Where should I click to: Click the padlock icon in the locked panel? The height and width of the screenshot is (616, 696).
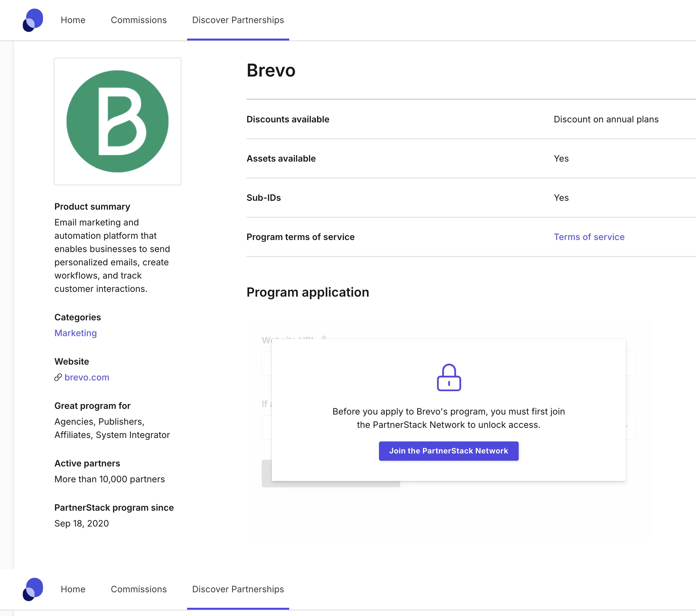pyautogui.click(x=449, y=378)
